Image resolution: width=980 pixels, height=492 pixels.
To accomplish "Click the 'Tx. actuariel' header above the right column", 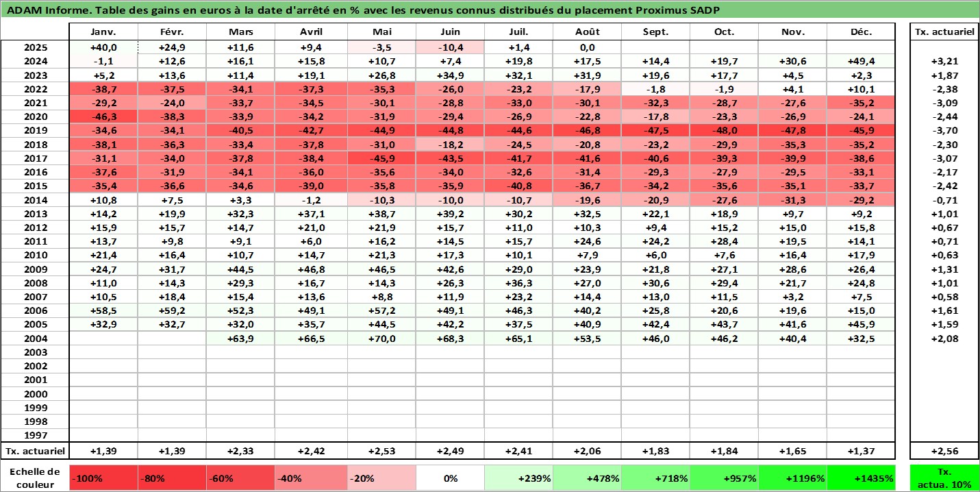I will pos(944,32).
